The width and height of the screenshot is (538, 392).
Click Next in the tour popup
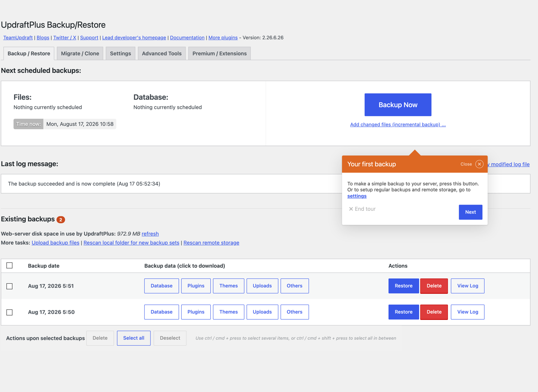click(x=470, y=212)
